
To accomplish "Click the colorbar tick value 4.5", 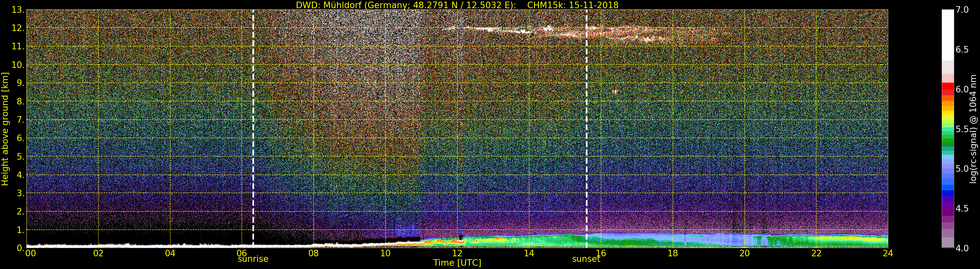I will pos(962,209).
